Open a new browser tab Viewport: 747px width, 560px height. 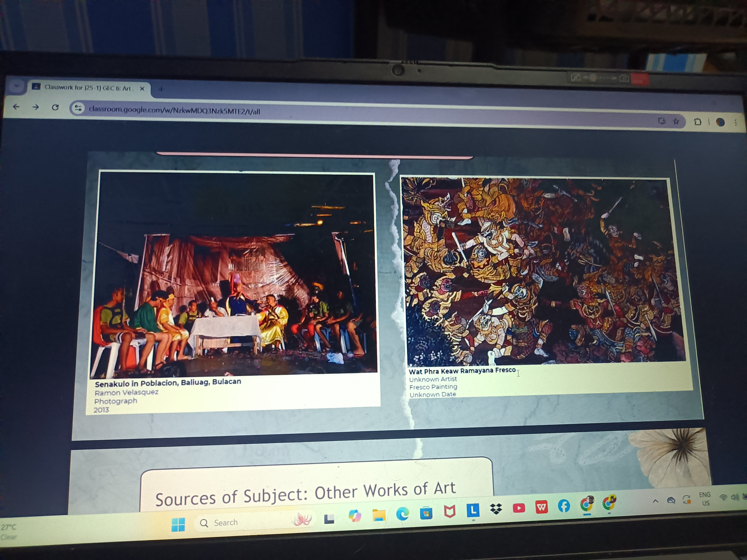tap(161, 89)
